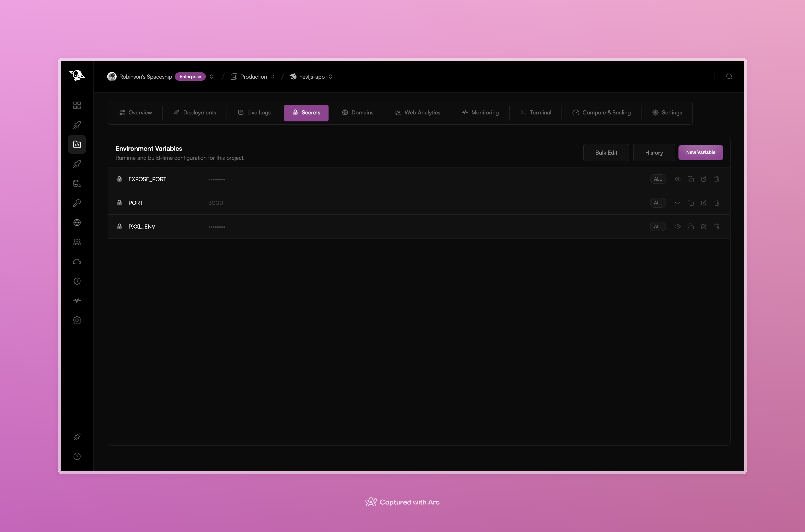Copy the PXXL_ENV variable value
The width and height of the screenshot is (805, 532).
(x=691, y=226)
